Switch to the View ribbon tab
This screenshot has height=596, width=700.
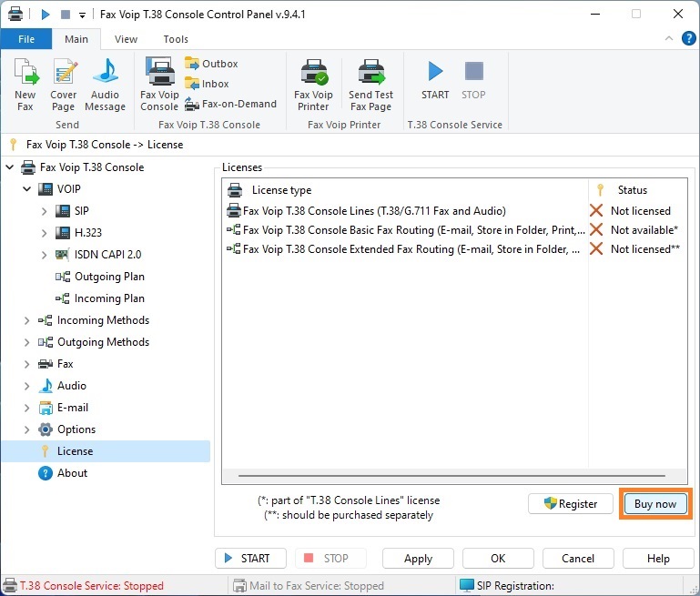126,39
